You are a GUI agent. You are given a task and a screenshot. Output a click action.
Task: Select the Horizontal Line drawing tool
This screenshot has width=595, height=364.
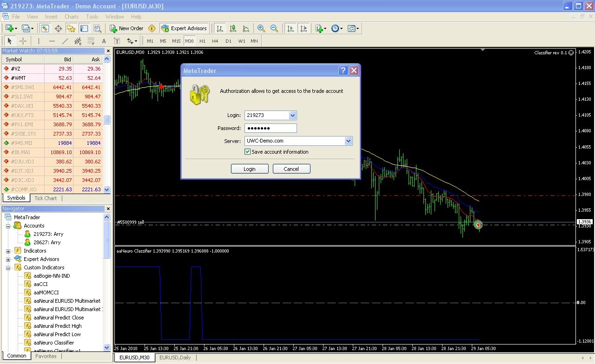pos(52,41)
